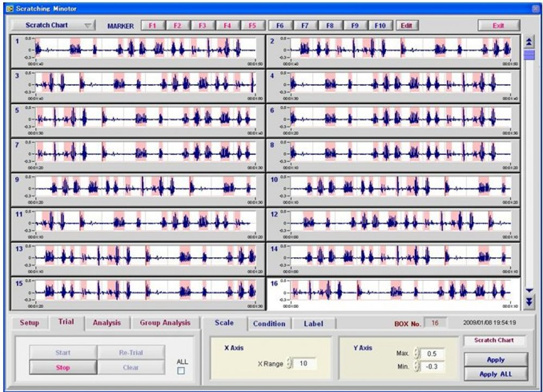This screenshot has height=392, width=543.
Task: Select chart box 9
Action: click(138, 190)
